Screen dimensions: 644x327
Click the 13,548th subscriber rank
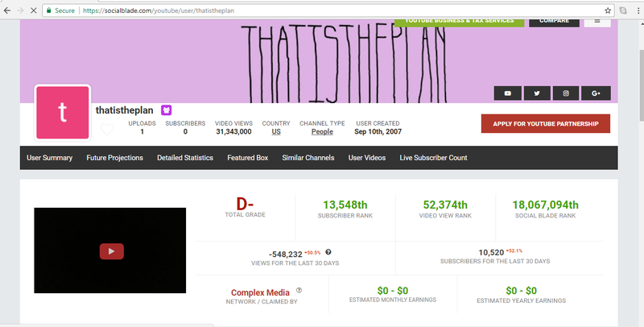tap(345, 205)
